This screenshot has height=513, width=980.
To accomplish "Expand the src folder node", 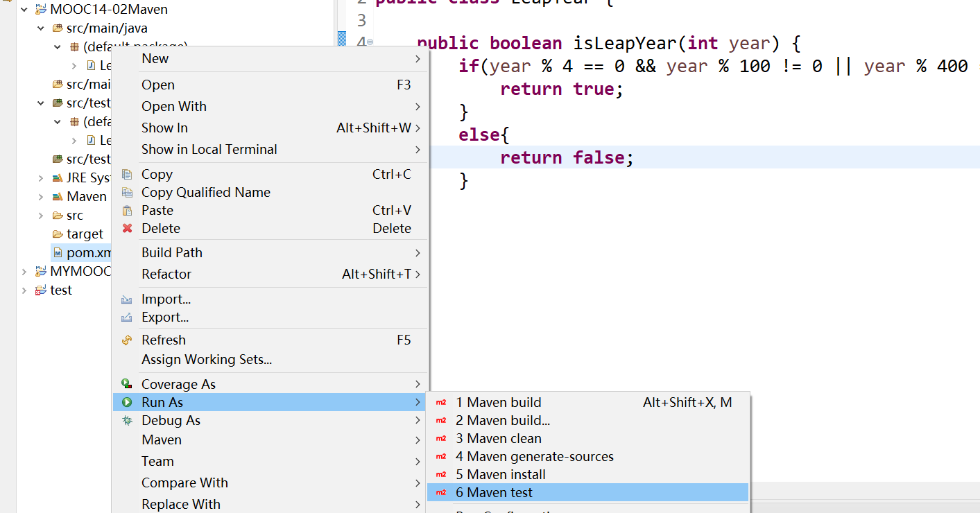I will click(41, 216).
